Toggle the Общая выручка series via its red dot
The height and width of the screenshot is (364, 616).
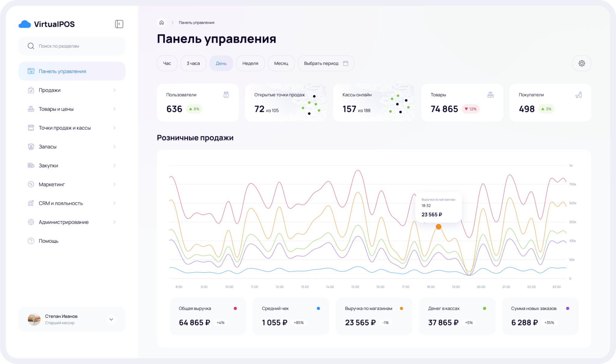235,308
